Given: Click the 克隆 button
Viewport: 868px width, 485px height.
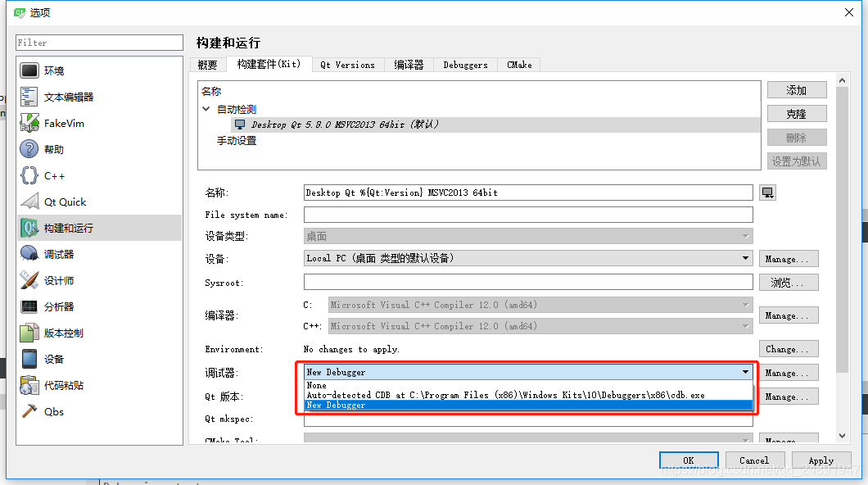Looking at the screenshot, I should [x=797, y=114].
